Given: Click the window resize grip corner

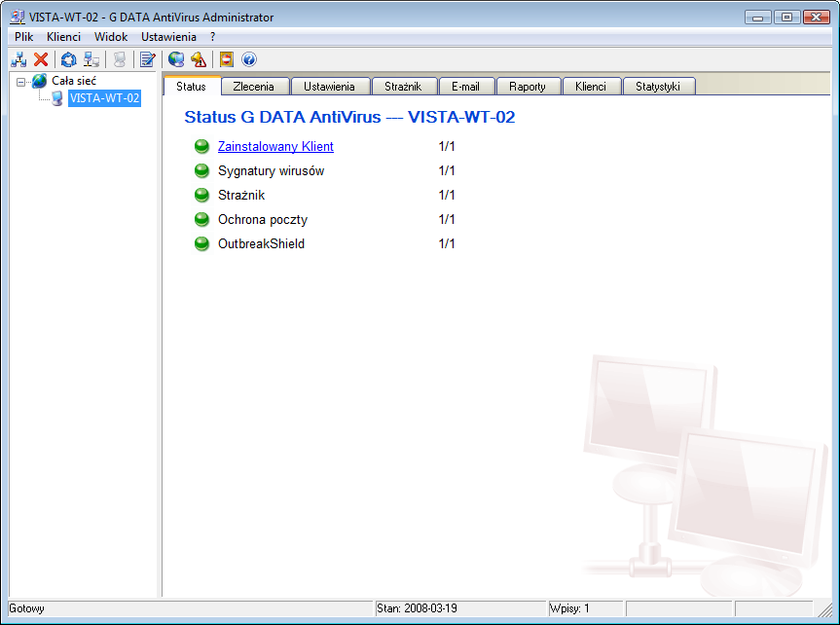Looking at the screenshot, I should [x=825, y=610].
